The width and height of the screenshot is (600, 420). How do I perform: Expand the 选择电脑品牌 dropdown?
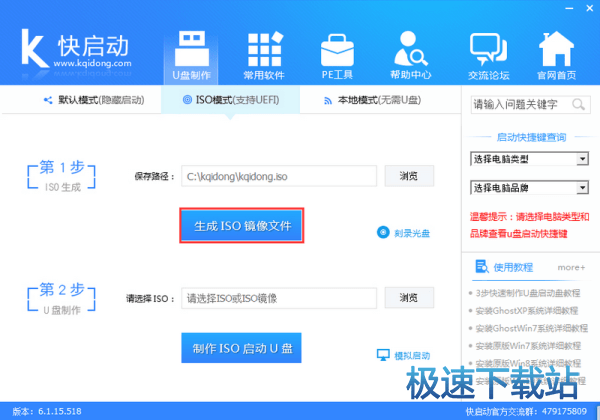point(529,187)
